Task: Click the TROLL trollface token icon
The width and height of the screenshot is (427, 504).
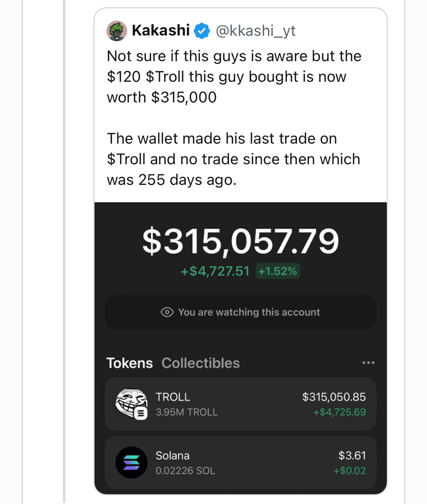Action: [131, 404]
